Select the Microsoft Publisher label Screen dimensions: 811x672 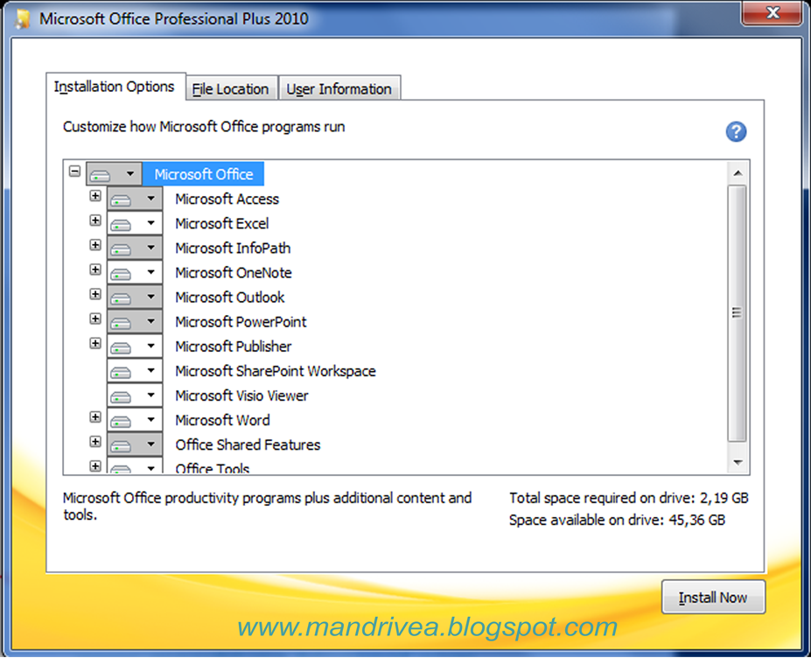coord(234,346)
